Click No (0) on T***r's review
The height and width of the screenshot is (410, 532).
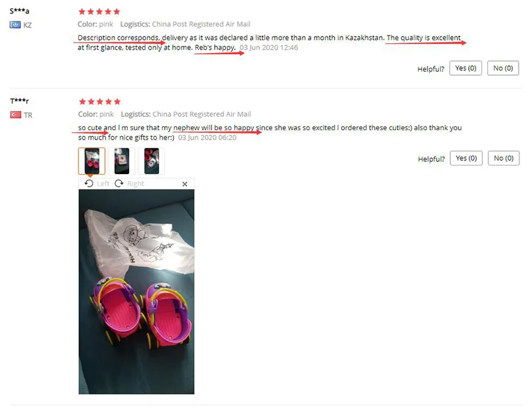point(503,158)
